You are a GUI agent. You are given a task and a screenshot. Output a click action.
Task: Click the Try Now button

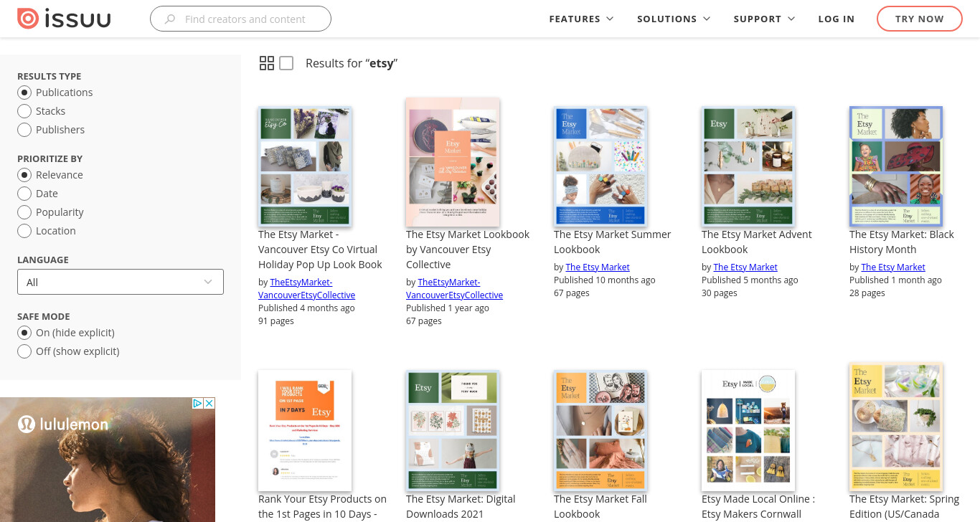(920, 19)
